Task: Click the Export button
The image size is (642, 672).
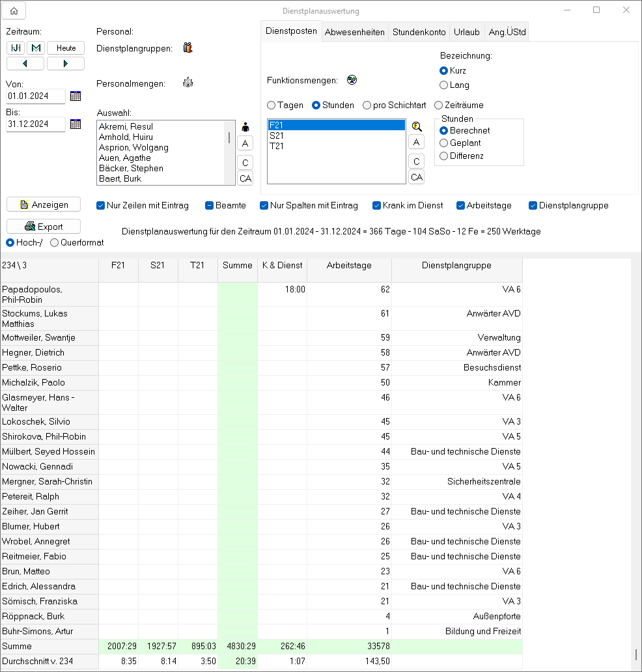Action: pos(44,227)
